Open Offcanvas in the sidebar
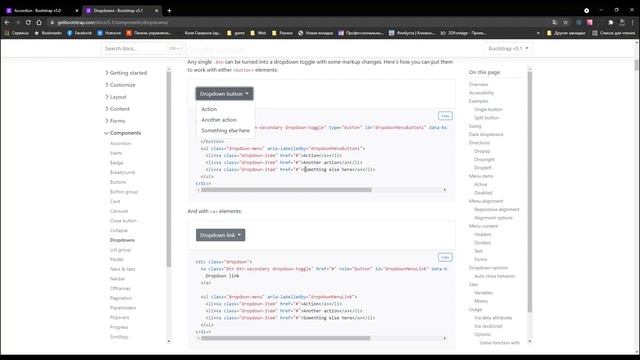The width and height of the screenshot is (640, 360). [x=120, y=289]
